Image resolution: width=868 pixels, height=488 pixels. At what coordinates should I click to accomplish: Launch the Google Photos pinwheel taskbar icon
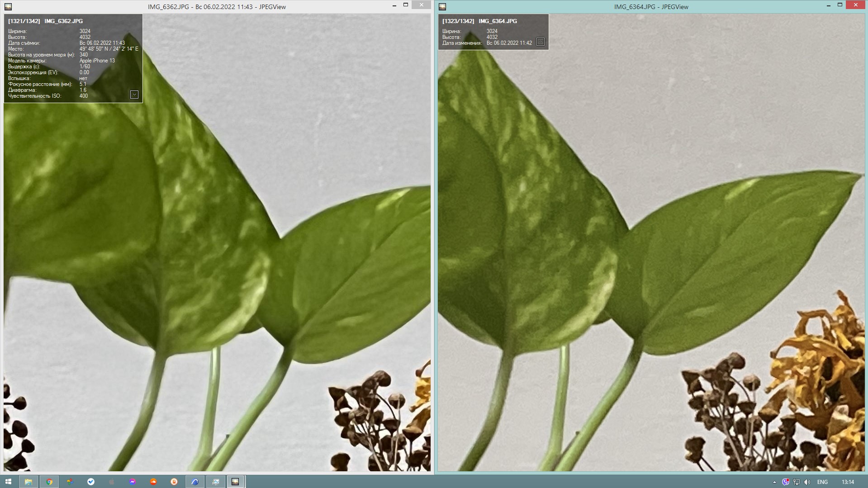pos(70,482)
